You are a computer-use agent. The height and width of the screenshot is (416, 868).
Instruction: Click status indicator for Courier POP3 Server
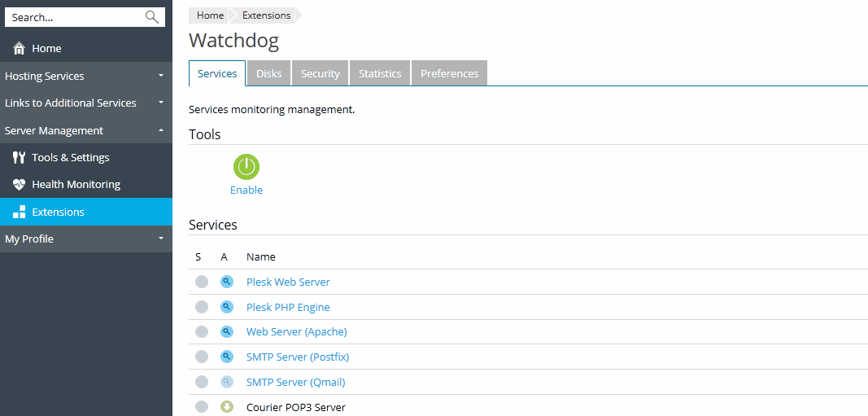[202, 407]
